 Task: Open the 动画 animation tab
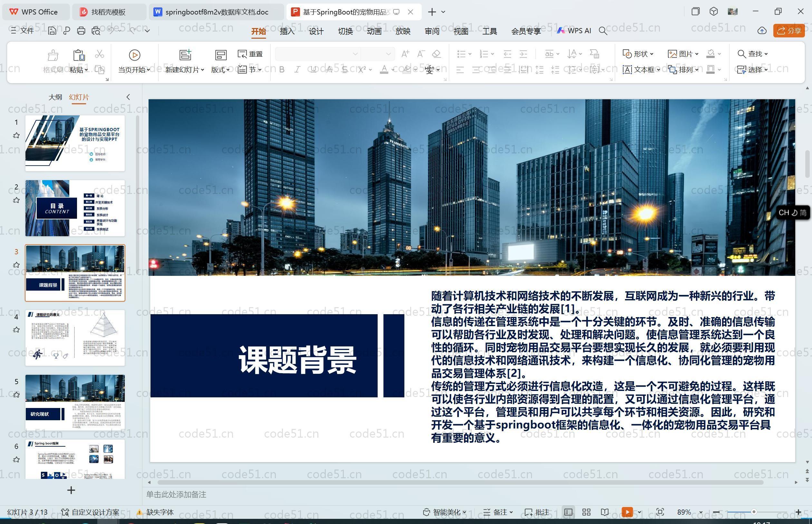point(374,31)
